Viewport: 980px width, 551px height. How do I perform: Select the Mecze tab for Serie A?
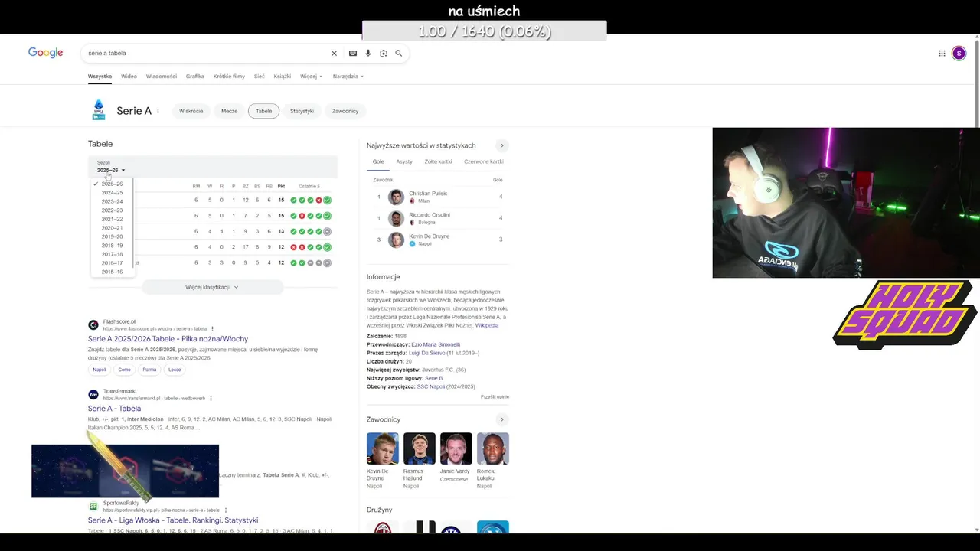coord(230,111)
